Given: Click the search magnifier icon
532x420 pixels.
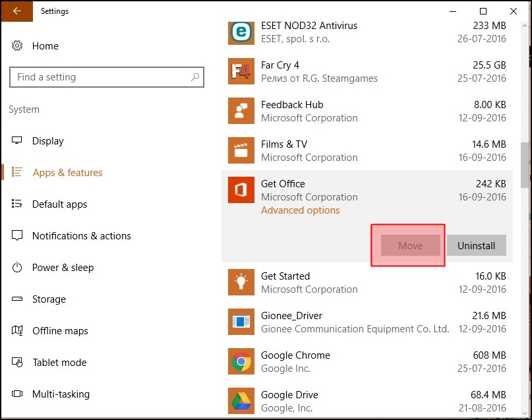Looking at the screenshot, I should click(195, 77).
